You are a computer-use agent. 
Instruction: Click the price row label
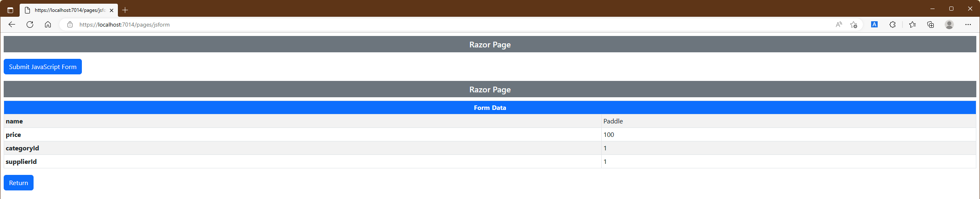(13, 134)
